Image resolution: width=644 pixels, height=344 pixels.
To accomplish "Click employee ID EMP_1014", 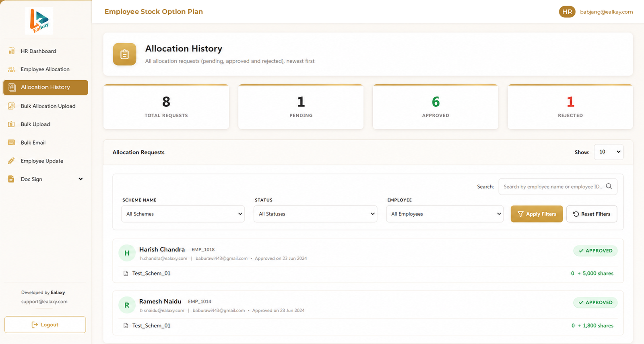I will pos(200,302).
